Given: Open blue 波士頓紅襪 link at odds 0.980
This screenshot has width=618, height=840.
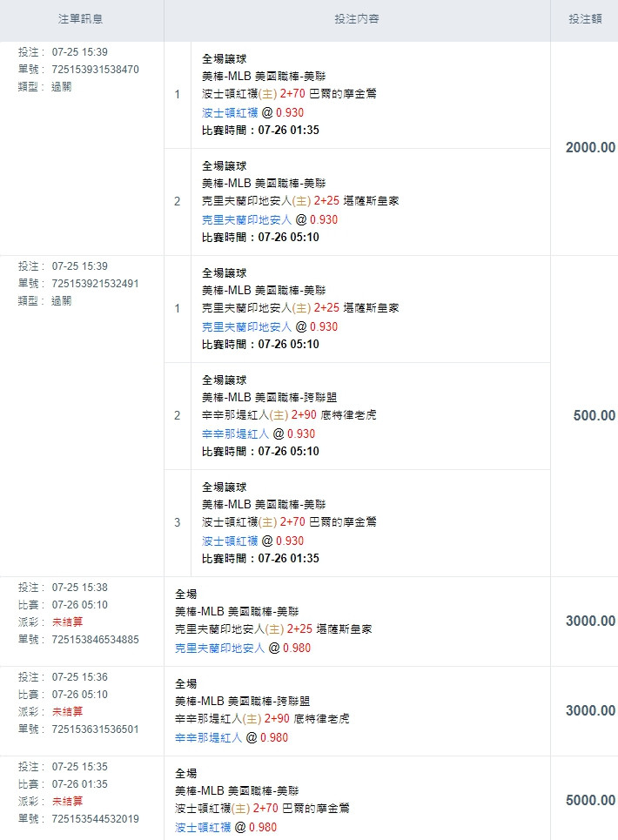Looking at the screenshot, I should (x=203, y=828).
